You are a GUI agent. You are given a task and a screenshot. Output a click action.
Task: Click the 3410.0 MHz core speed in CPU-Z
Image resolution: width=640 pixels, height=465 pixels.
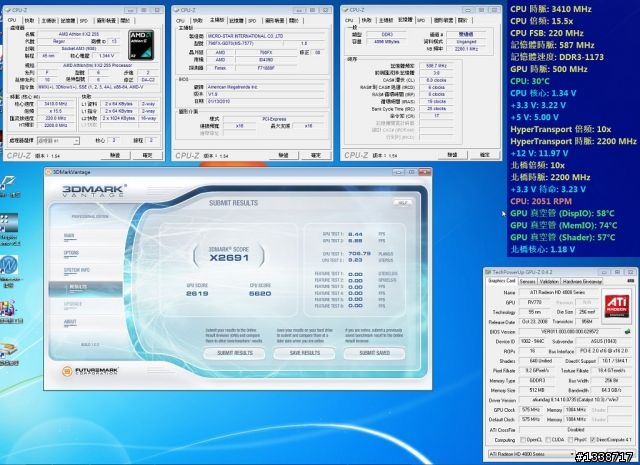(56, 104)
